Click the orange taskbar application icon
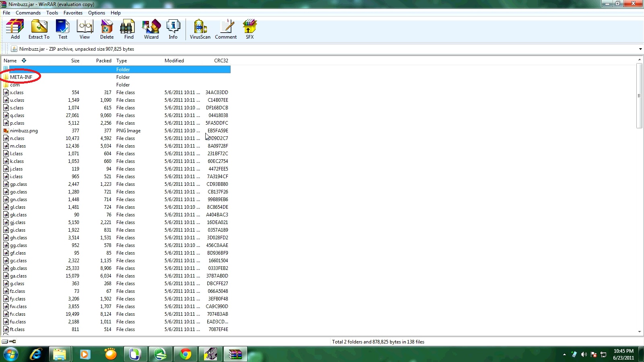 coord(110,354)
